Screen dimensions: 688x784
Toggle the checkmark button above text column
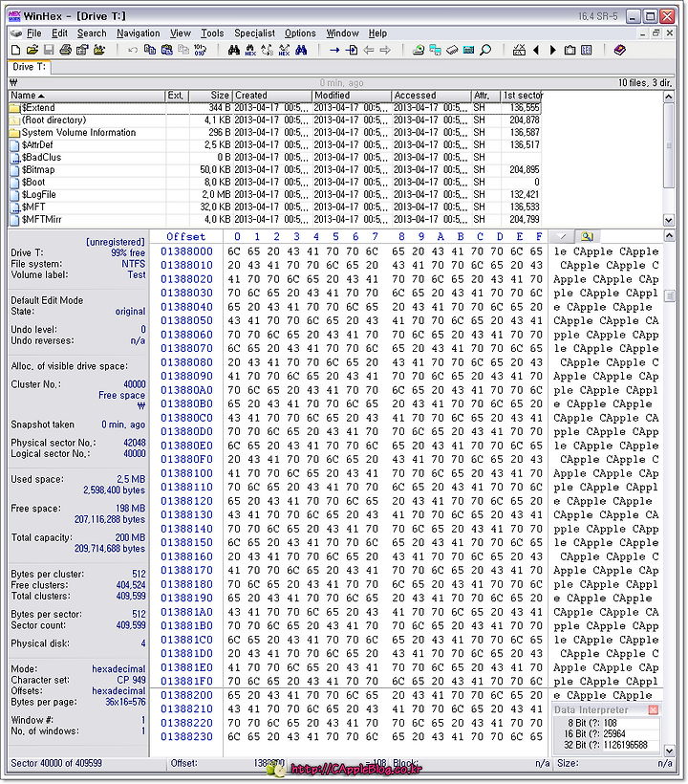click(x=562, y=236)
